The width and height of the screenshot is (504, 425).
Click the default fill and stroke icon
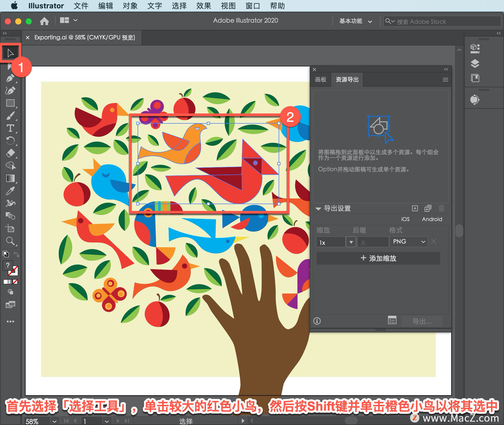(6, 254)
